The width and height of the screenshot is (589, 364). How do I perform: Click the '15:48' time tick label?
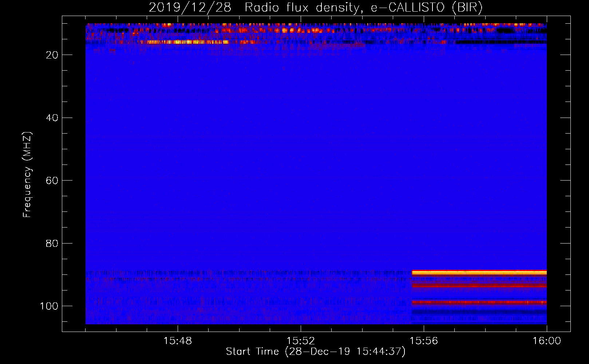178,341
